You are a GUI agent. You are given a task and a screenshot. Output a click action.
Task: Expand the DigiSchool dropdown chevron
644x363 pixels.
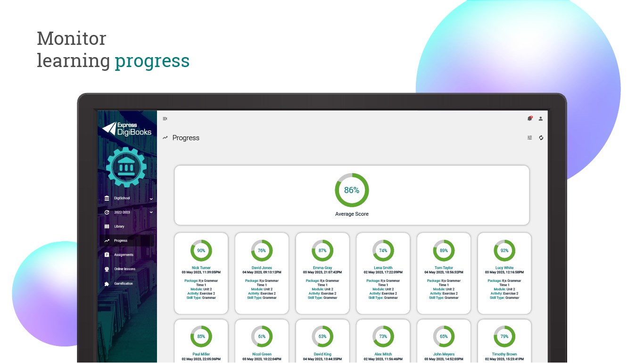tap(151, 199)
